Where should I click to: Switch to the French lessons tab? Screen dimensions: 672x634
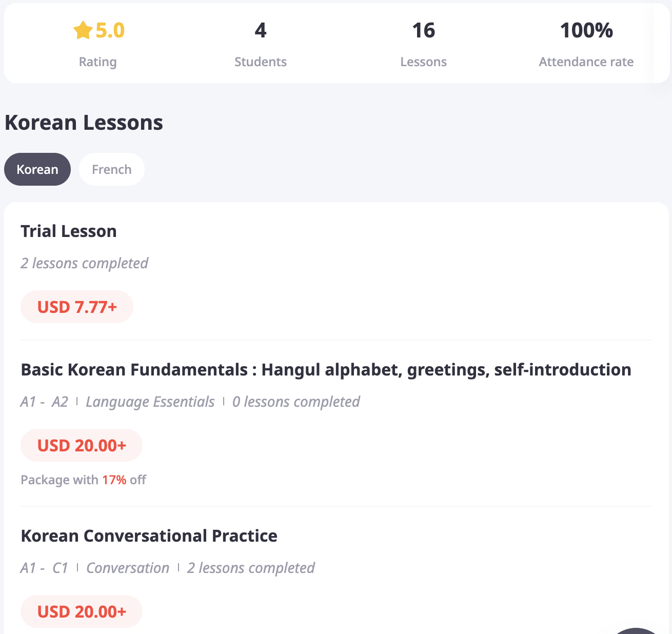112,169
